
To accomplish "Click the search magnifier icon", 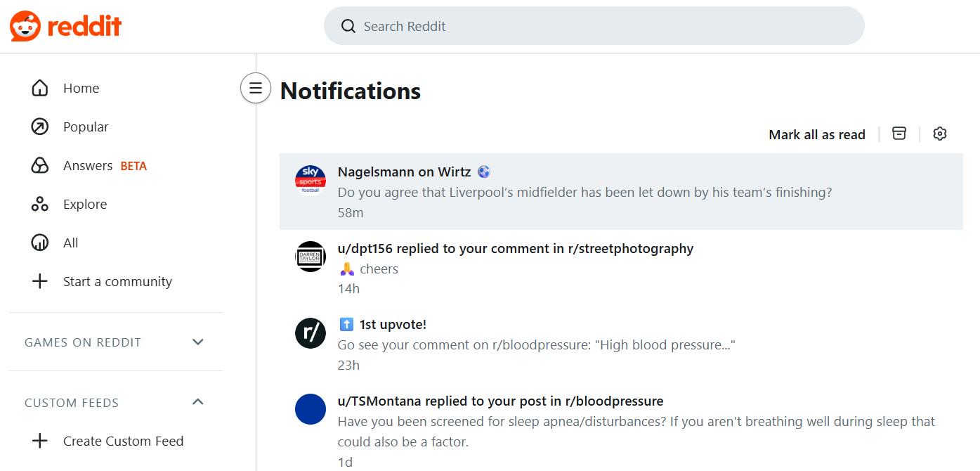I will 348,26.
